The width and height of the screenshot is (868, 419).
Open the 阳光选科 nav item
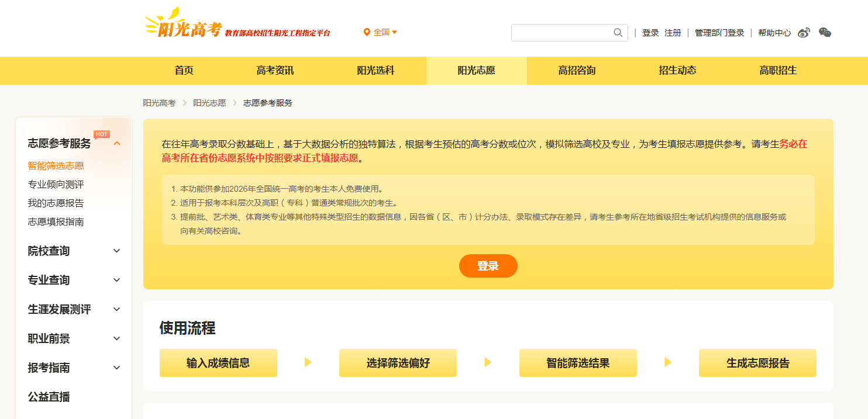click(x=376, y=71)
